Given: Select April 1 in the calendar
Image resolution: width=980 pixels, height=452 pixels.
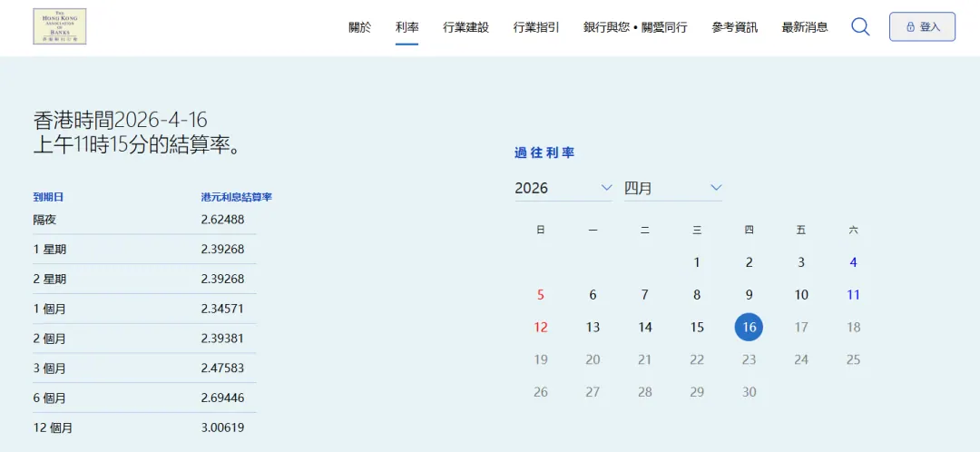Looking at the screenshot, I should click(697, 262).
